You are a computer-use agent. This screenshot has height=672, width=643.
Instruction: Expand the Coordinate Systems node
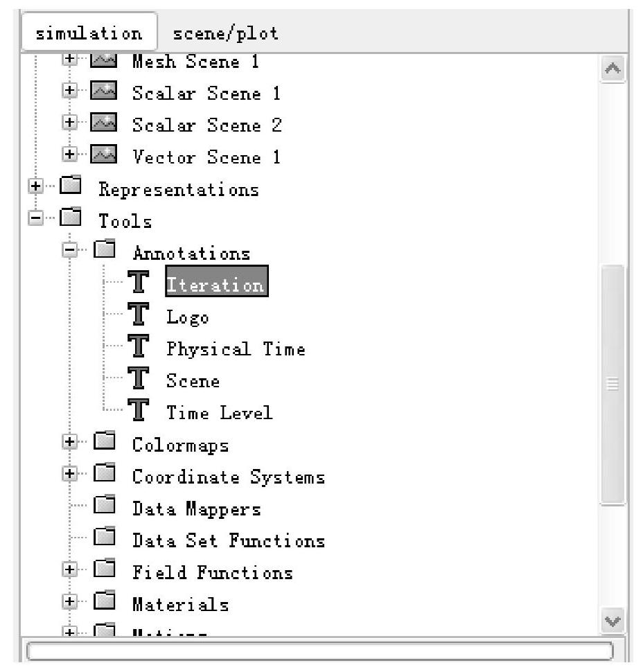click(69, 477)
